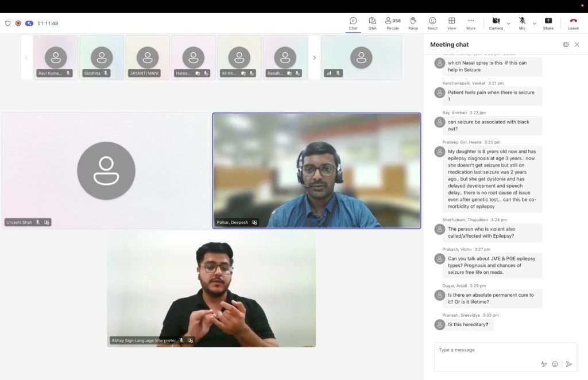588x380 pixels.
Task: Pop out the Meeting chat panel
Action: click(x=566, y=45)
